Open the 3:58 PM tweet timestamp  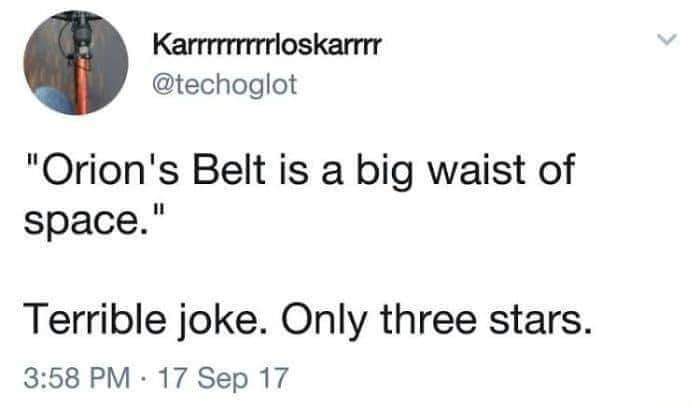[77, 378]
